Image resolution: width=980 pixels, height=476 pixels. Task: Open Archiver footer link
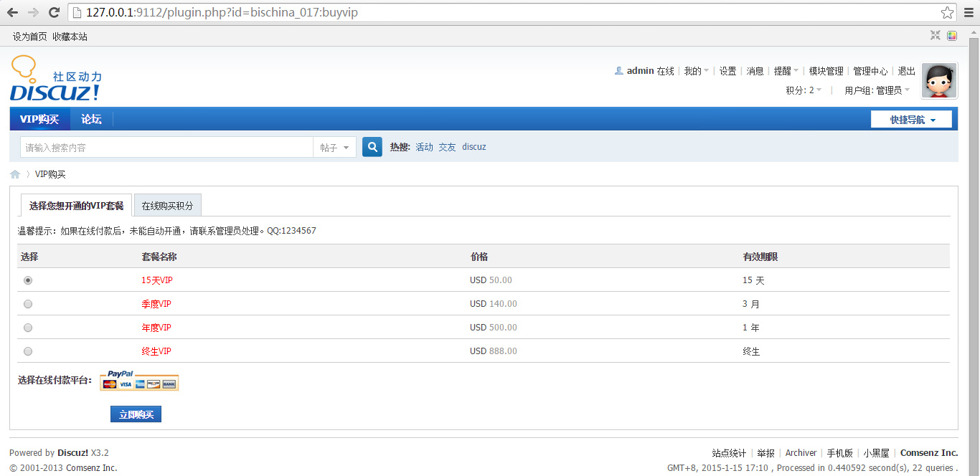click(801, 453)
